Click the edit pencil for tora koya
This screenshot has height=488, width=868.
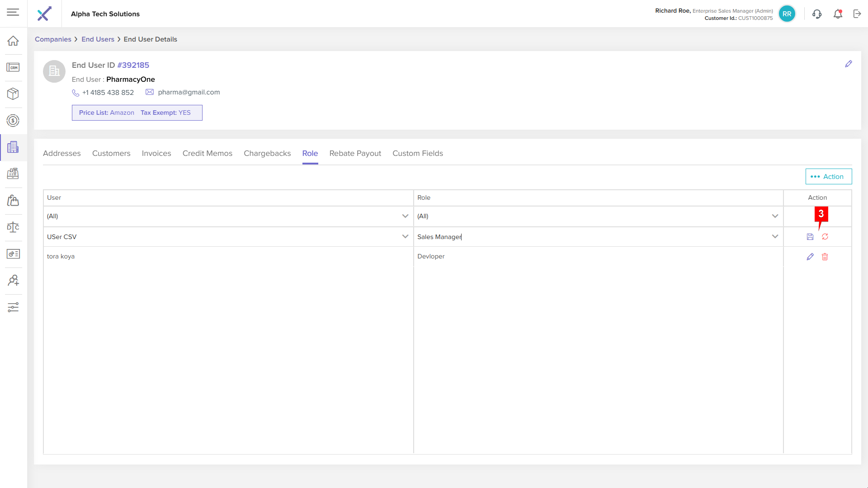point(810,257)
